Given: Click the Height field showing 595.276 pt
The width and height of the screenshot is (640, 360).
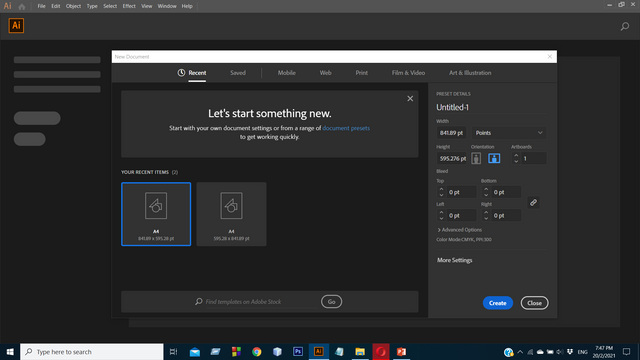Looking at the screenshot, I should [x=451, y=158].
